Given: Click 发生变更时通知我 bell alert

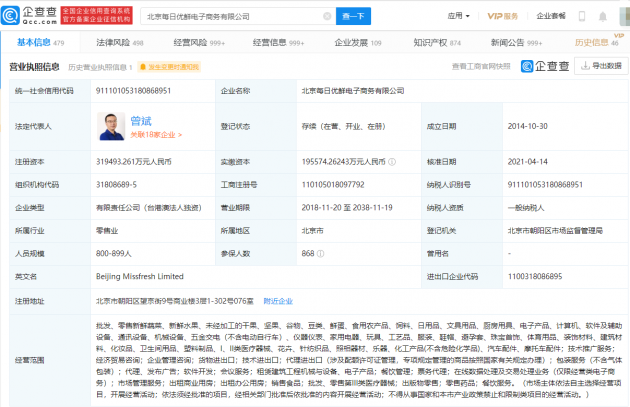Looking at the screenshot, I should pos(169,67).
